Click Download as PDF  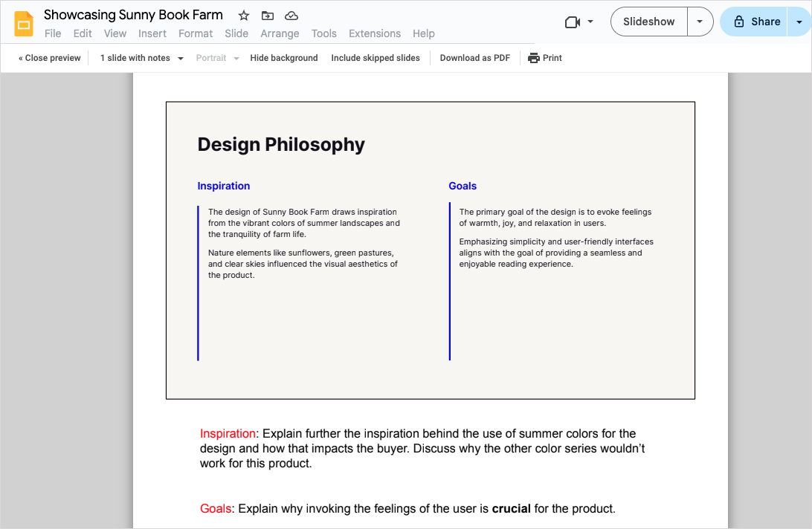[x=475, y=58]
